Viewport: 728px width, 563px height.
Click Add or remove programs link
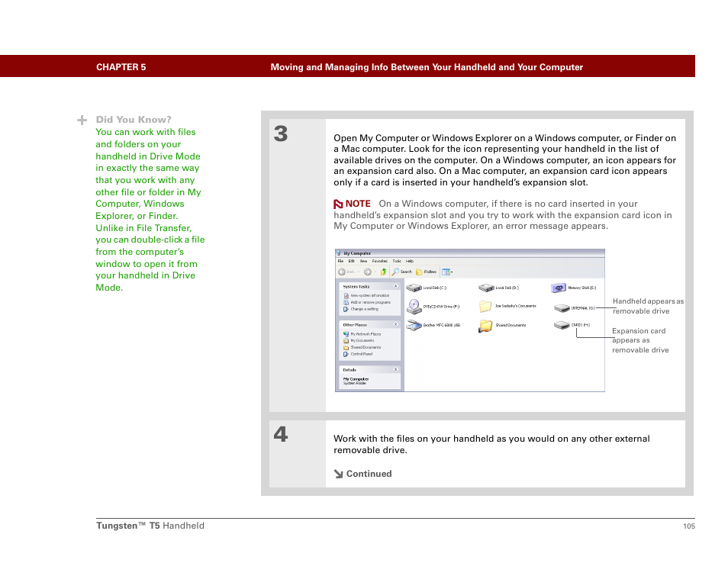(367, 302)
